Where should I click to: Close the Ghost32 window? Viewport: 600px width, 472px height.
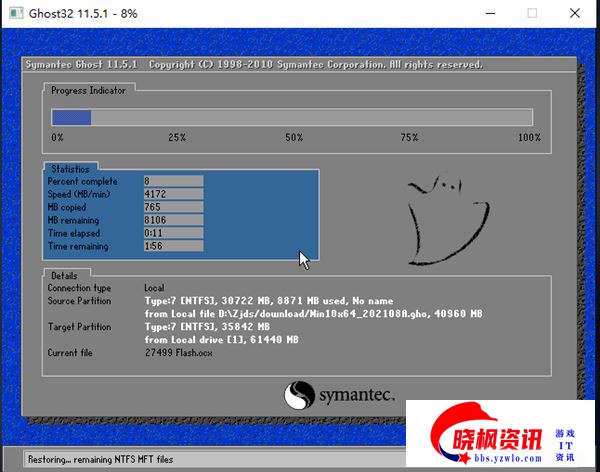[x=574, y=13]
